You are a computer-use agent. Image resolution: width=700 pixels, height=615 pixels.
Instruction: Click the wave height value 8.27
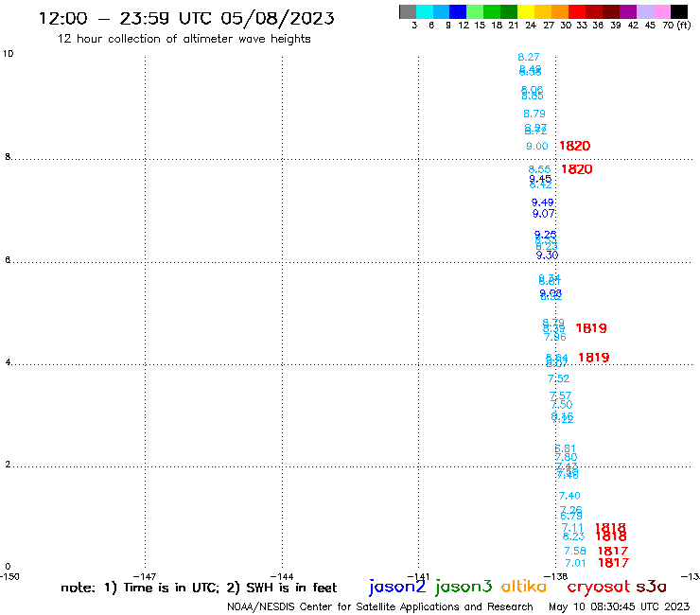tap(529, 57)
